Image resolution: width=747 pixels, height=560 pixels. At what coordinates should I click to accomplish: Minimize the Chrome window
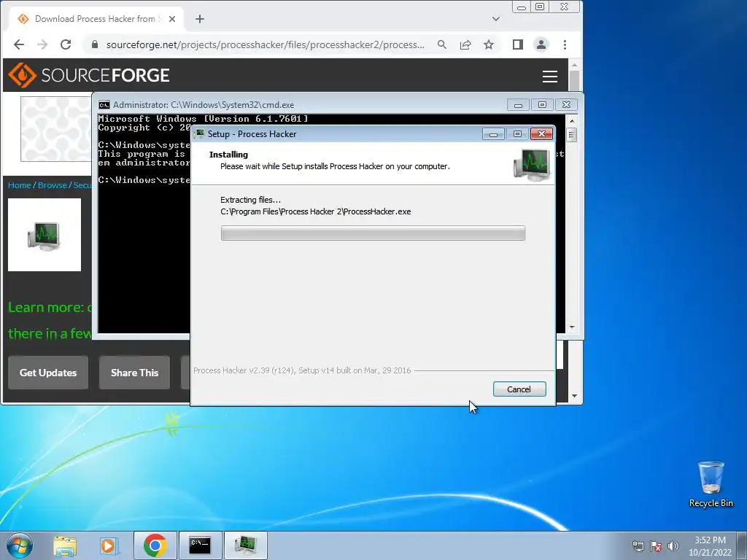tap(522, 7)
